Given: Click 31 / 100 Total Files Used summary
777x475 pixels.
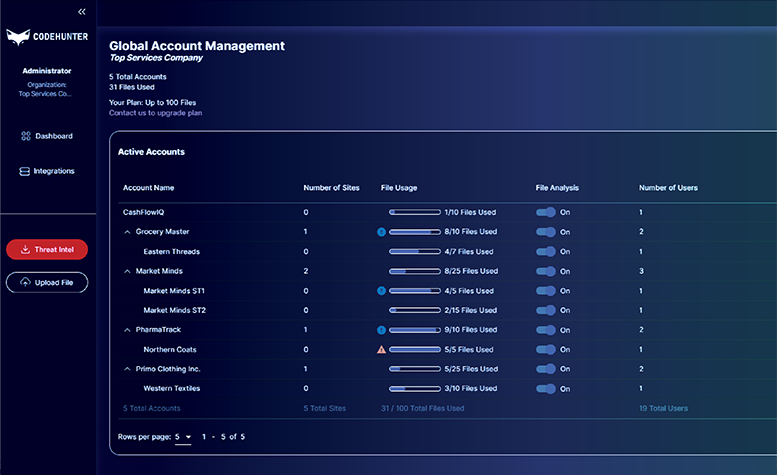Looking at the screenshot, I should 423,408.
